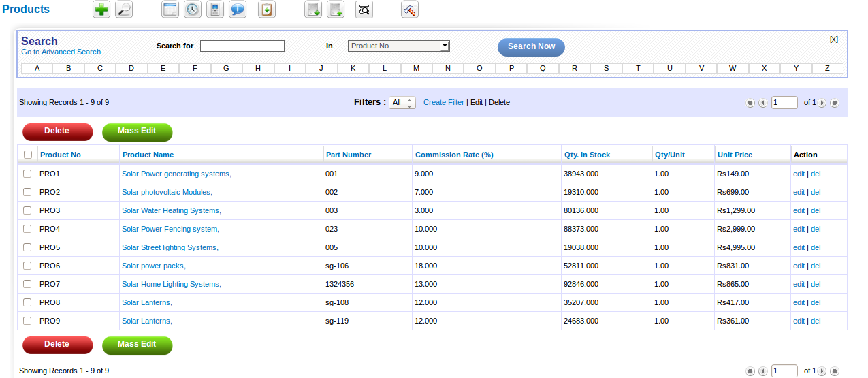Open the clock icon in toolbar
Viewport: 868px width, 378px height.
click(193, 10)
